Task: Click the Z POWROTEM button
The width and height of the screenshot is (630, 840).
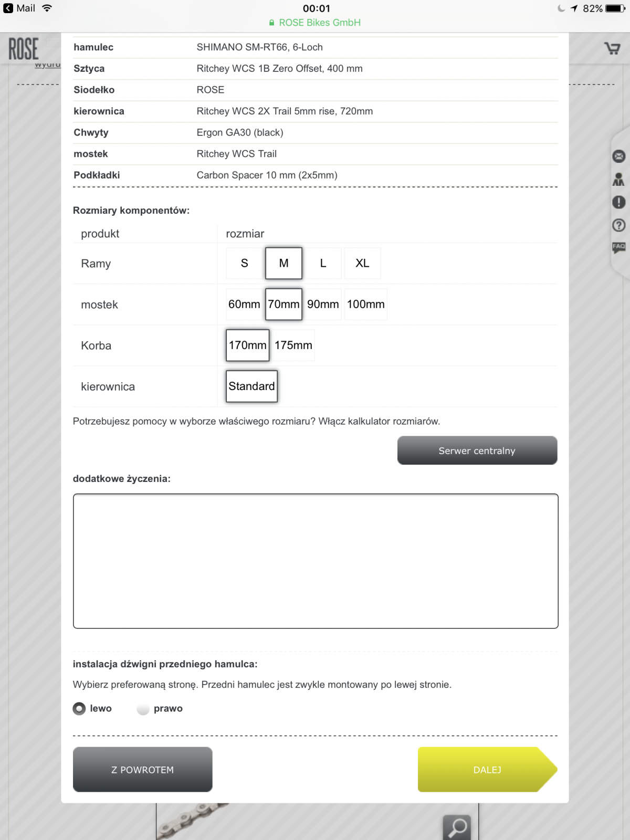Action: click(142, 770)
